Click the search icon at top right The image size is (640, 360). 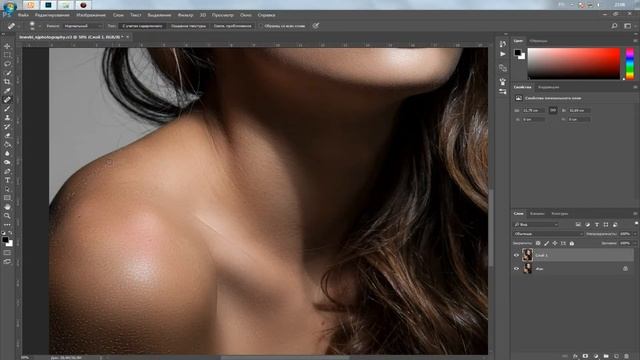(614, 26)
